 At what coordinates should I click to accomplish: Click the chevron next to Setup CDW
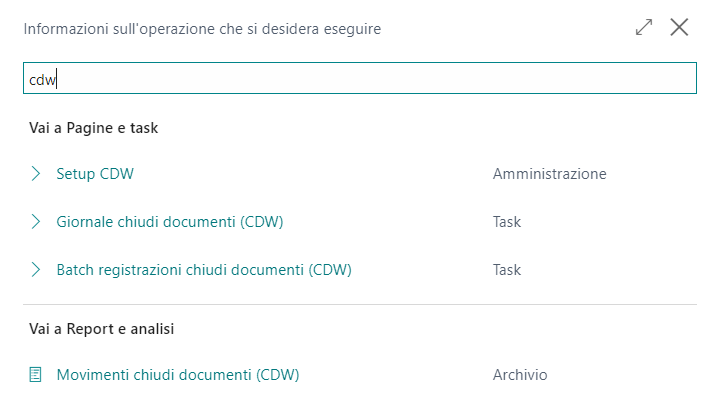click(36, 174)
